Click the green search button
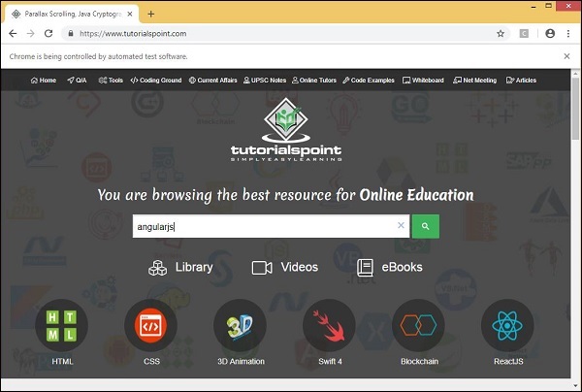The height and width of the screenshot is (392, 582). (x=425, y=226)
